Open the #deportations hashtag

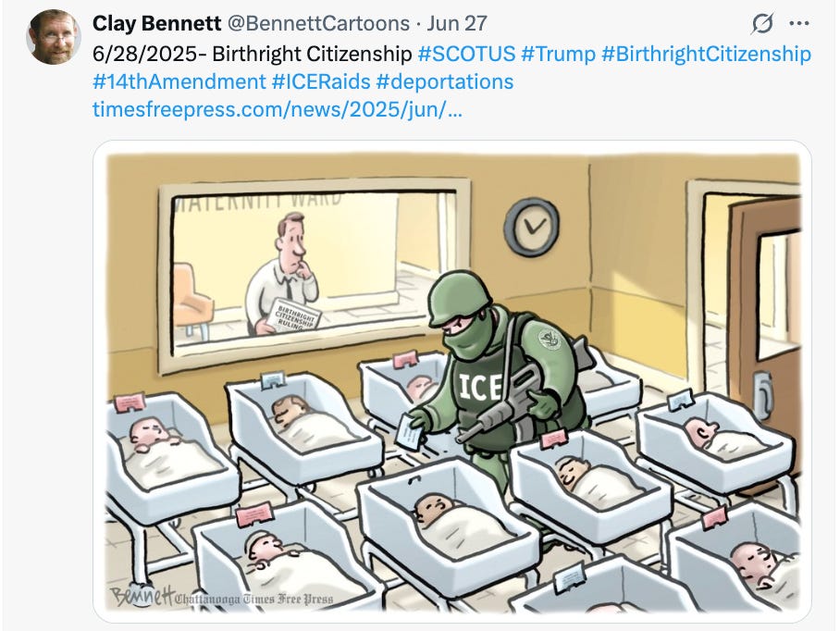pos(445,81)
